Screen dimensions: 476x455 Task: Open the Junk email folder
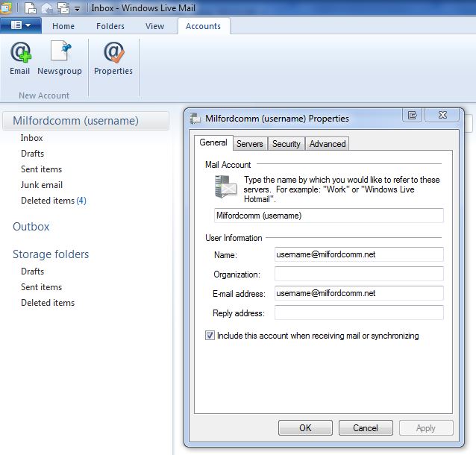[x=42, y=184]
